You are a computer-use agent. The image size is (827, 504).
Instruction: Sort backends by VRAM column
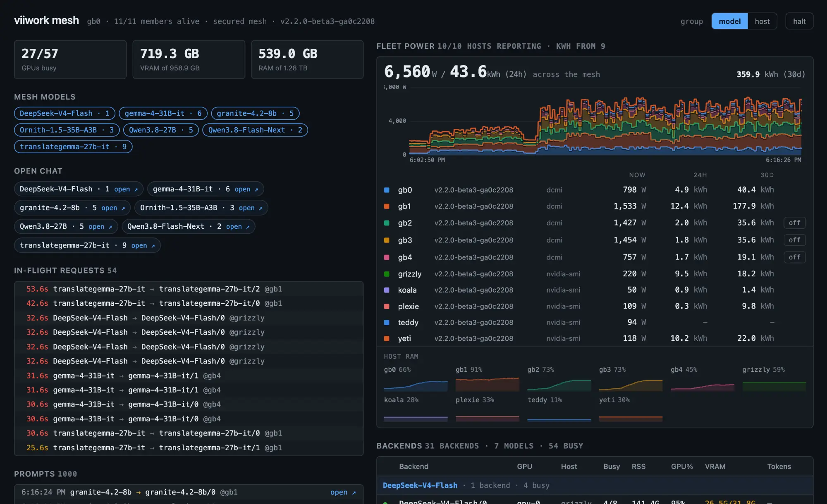715,466
